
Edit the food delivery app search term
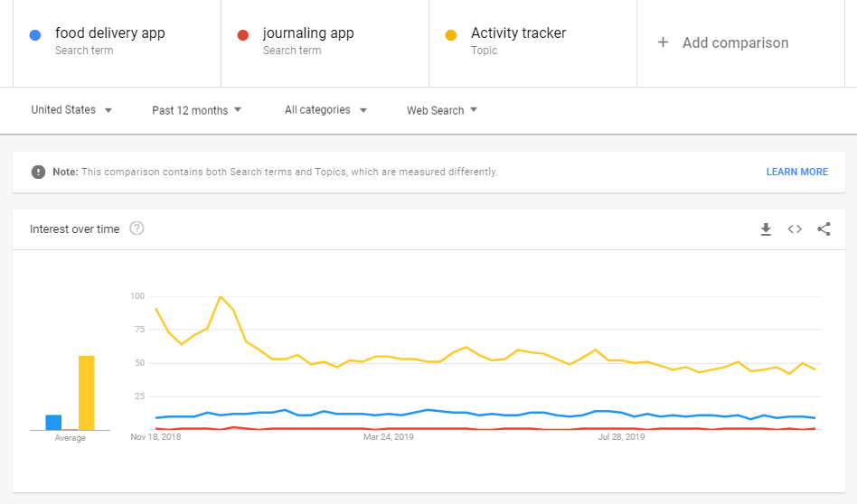click(x=117, y=43)
